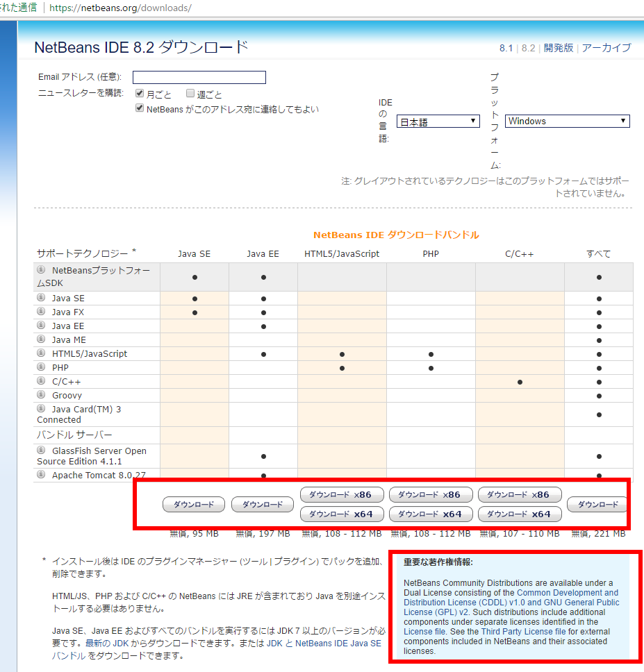This screenshot has height=672, width=644.
Task: Toggle NetBeans contact permission checkbox
Action: (140, 108)
